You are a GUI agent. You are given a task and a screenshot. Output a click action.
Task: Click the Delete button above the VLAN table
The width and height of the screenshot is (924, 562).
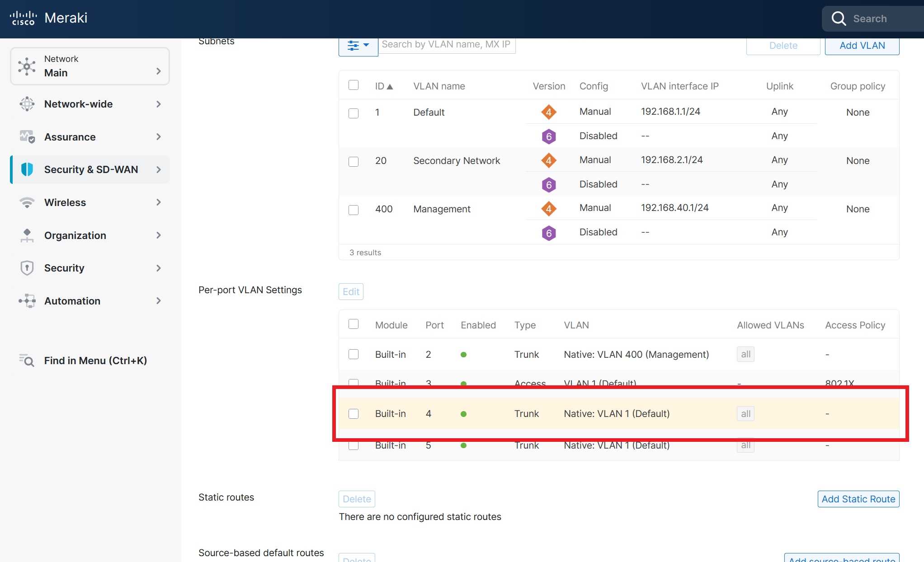783,46
